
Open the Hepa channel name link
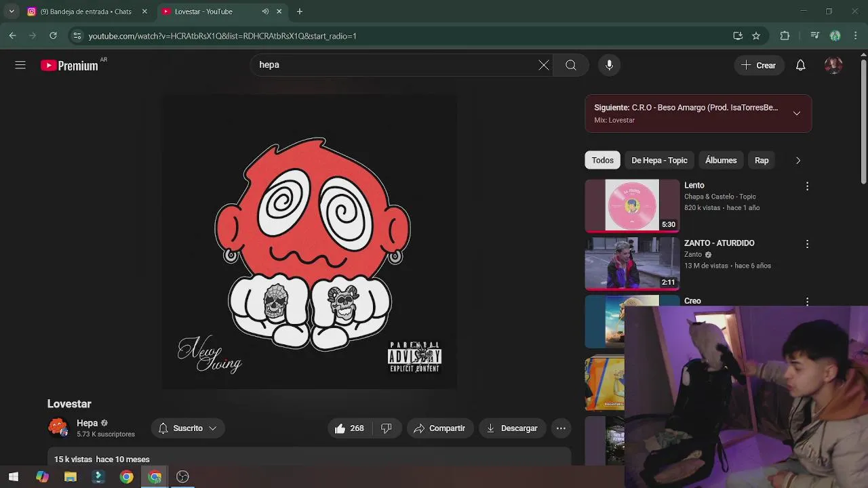point(87,423)
